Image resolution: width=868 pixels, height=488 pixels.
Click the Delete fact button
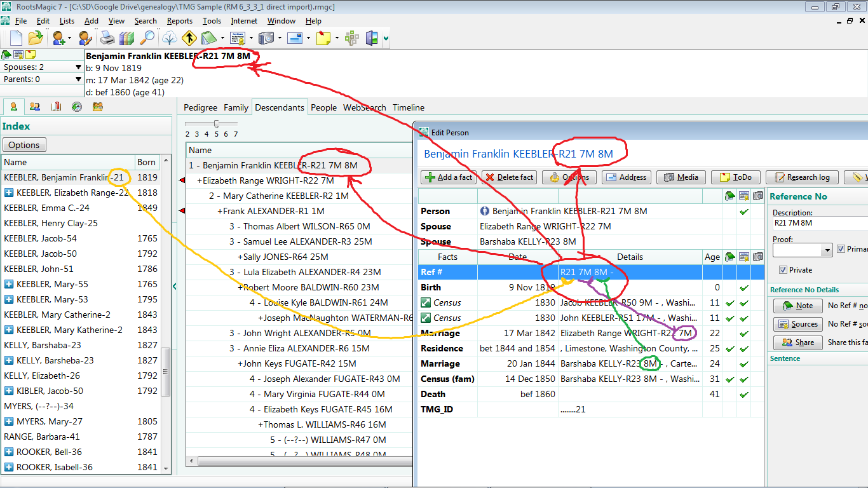tap(509, 177)
